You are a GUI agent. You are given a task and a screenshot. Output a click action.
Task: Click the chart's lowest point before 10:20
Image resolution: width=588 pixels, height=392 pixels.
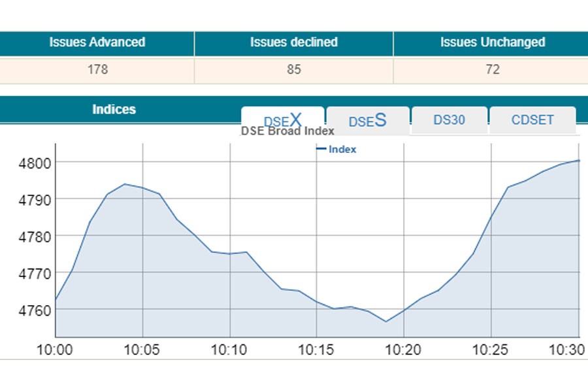point(386,321)
